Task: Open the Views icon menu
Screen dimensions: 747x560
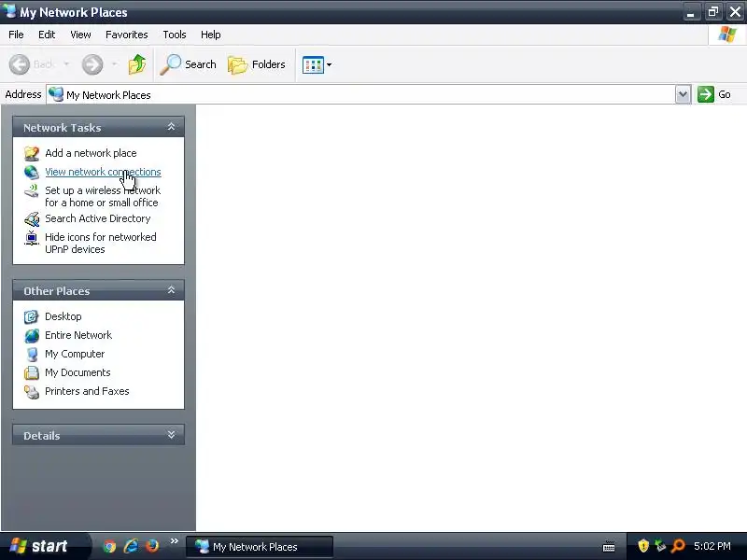Action: tap(317, 64)
